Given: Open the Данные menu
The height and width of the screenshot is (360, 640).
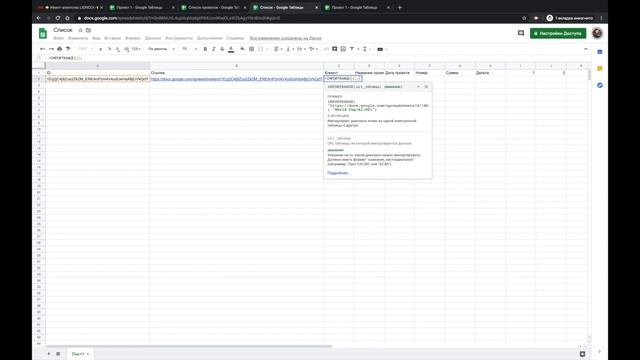Looking at the screenshot, I should (153, 38).
